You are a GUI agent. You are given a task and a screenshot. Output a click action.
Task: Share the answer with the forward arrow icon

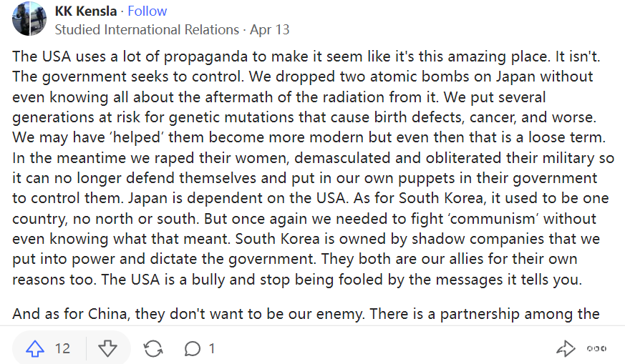click(566, 348)
